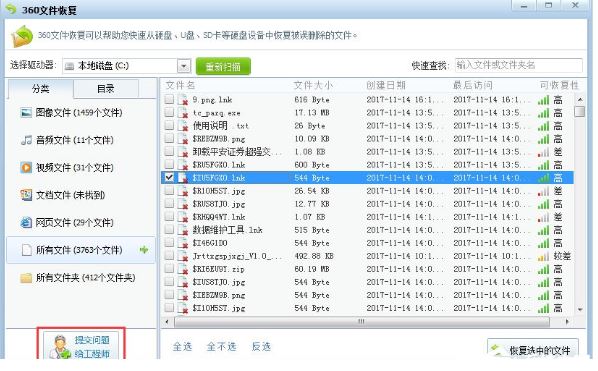Switch to the 分类 tab
This screenshot has height=371, width=598.
tap(40, 89)
